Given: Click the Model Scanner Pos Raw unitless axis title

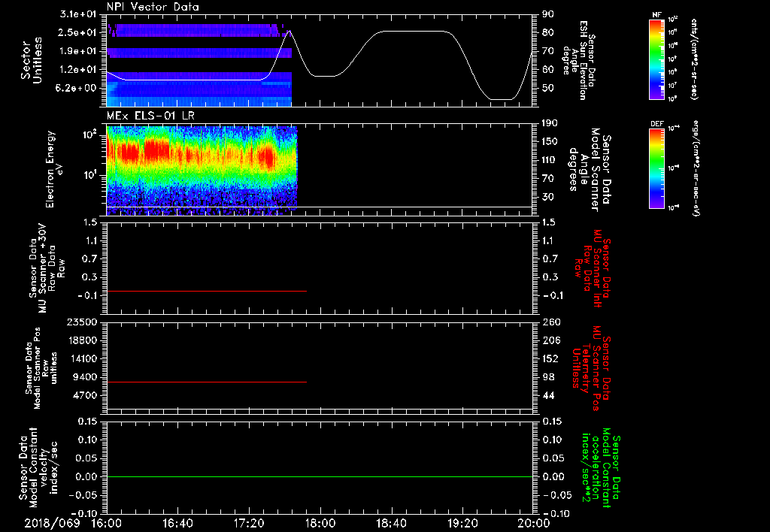Looking at the screenshot, I should (40, 368).
